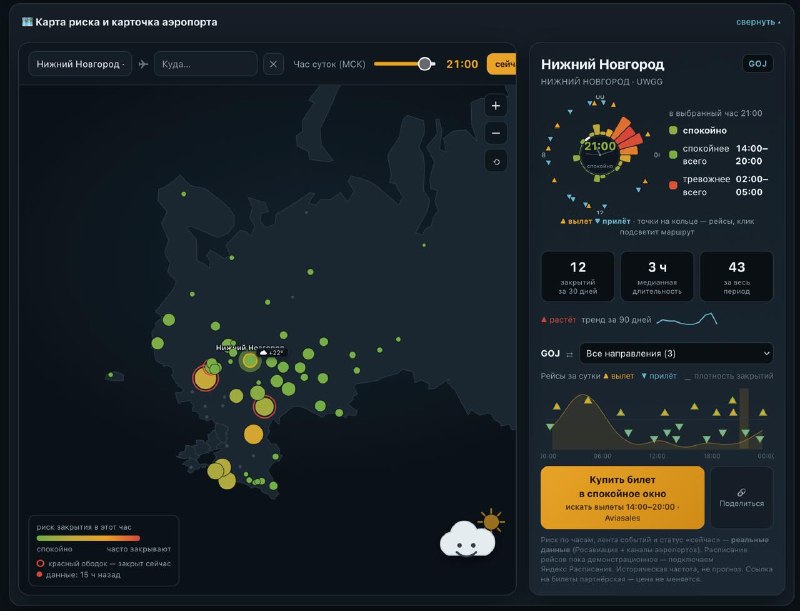Image resolution: width=800 pixels, height=611 pixels.
Task: Click the плотность закрытий legend label
Action: point(729,376)
